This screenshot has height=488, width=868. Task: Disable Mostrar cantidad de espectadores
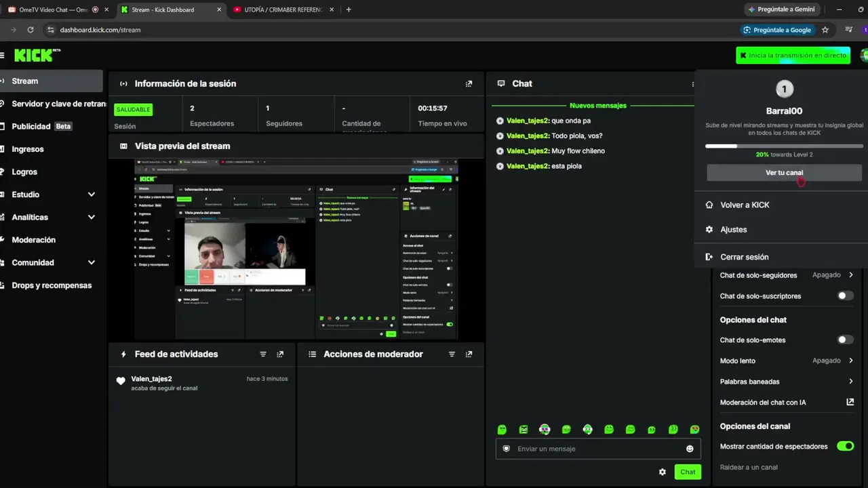pos(845,446)
